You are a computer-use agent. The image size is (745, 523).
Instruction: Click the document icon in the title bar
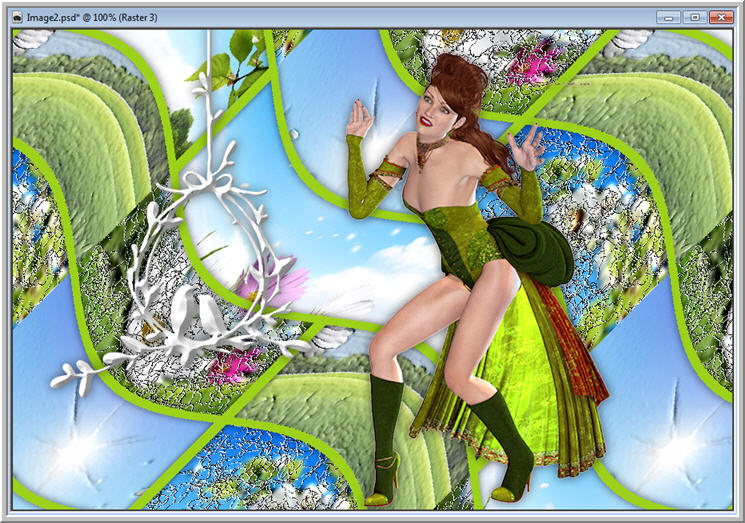tap(17, 18)
